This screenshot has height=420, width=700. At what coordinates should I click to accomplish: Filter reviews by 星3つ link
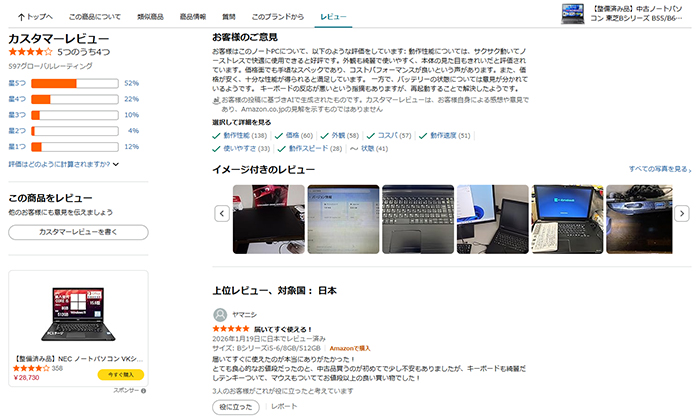(17, 115)
